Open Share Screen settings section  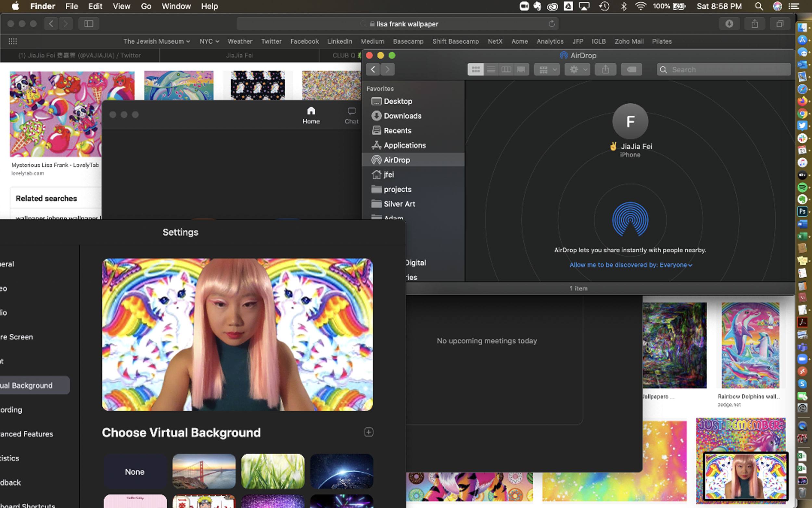(17, 337)
